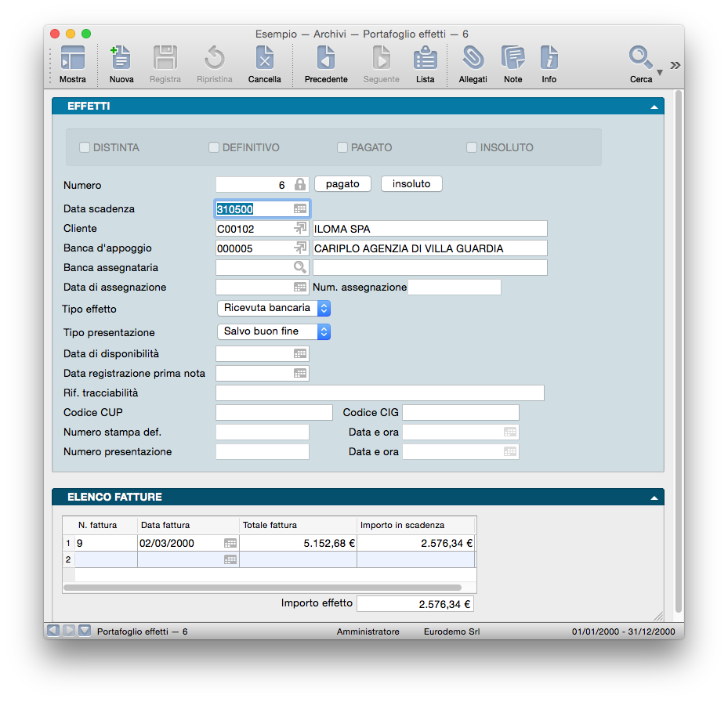Viewport: 728px width, 702px height.
Task: Click the Num. assegnazione field
Action: point(454,287)
